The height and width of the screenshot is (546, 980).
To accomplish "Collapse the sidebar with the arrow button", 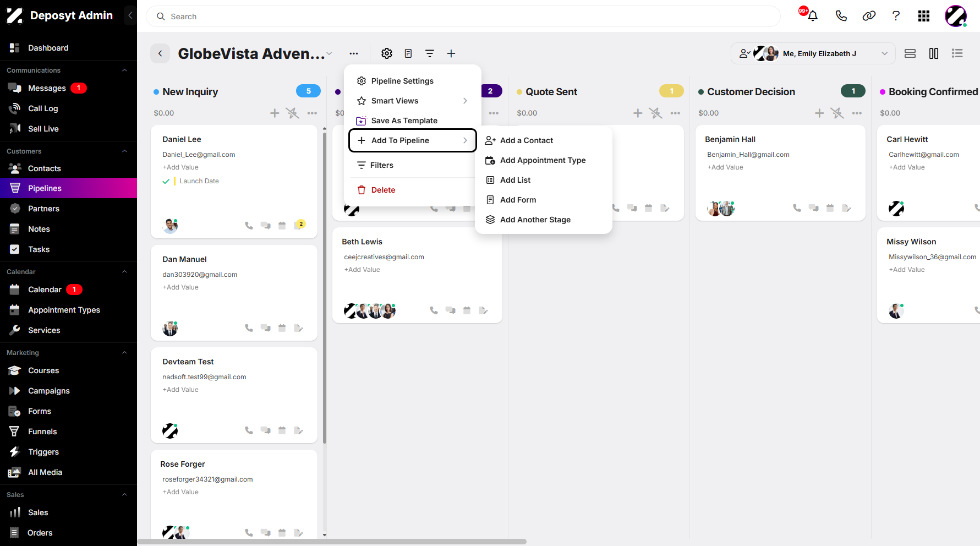I will click(x=130, y=15).
